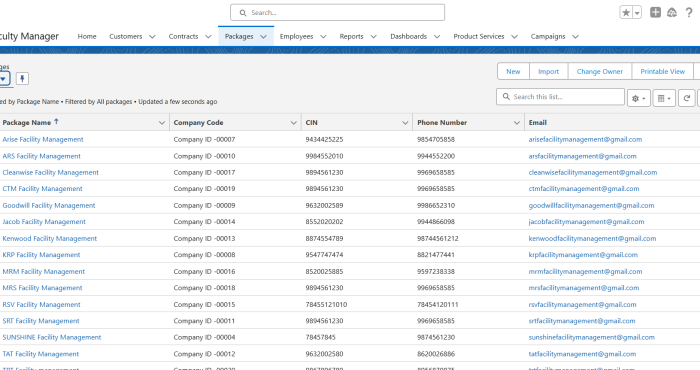Click the Printable View button
Screen dimensions: 700x370
(662, 71)
